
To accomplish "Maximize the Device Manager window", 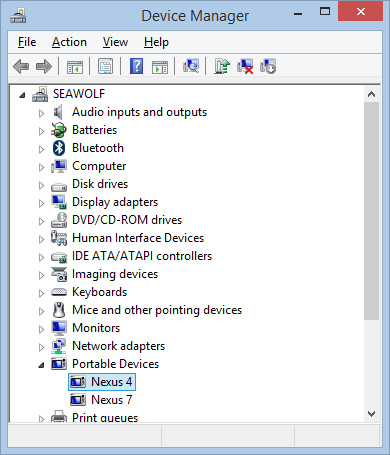I will tap(325, 12).
